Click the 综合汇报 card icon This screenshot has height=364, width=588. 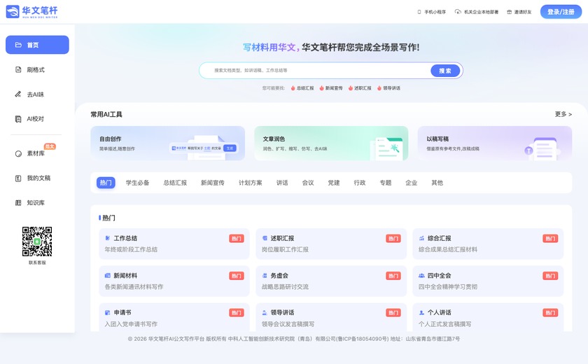[x=421, y=238]
